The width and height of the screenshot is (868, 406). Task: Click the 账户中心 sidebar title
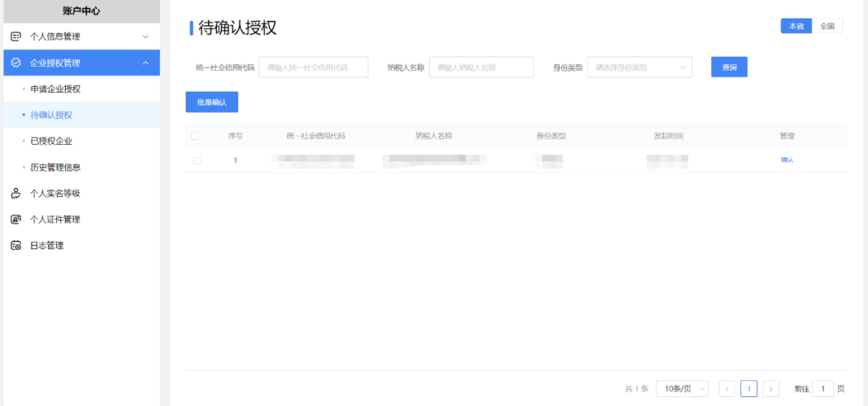(81, 11)
